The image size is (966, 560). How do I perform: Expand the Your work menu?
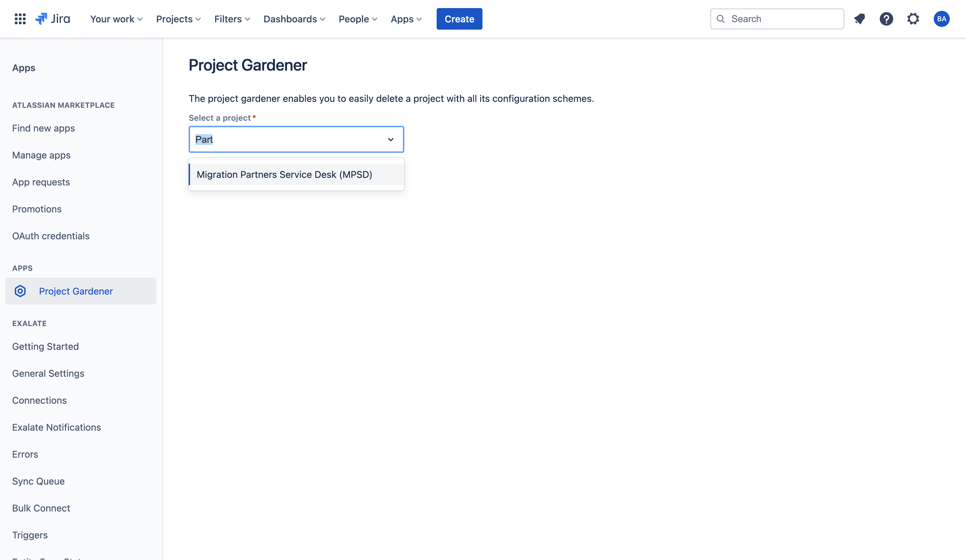click(116, 19)
